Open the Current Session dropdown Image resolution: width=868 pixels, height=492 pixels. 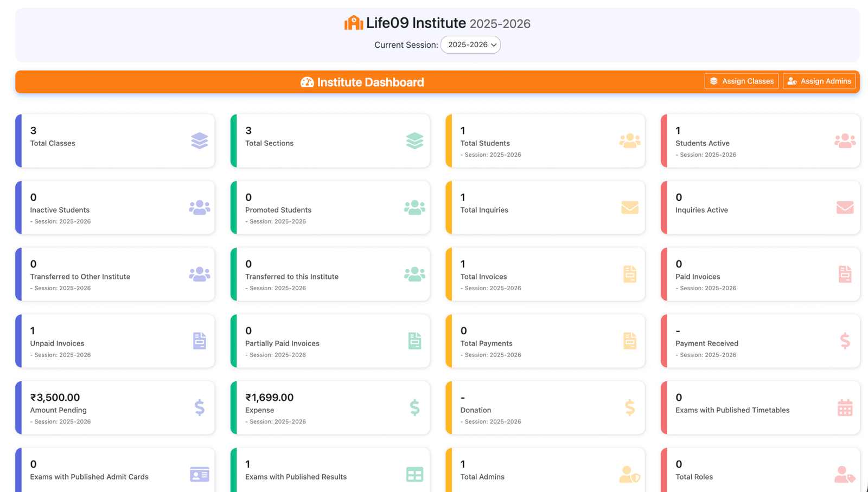point(470,45)
